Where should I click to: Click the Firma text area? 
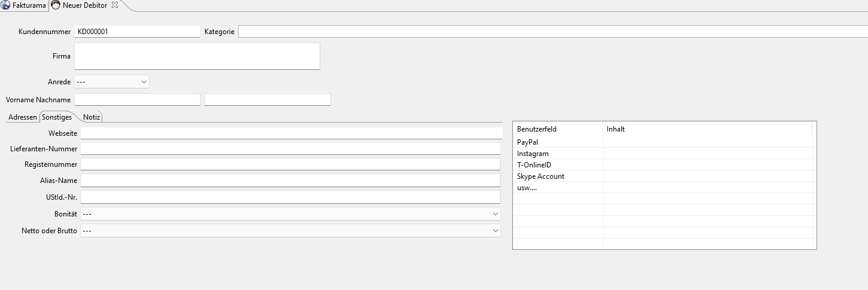click(197, 56)
